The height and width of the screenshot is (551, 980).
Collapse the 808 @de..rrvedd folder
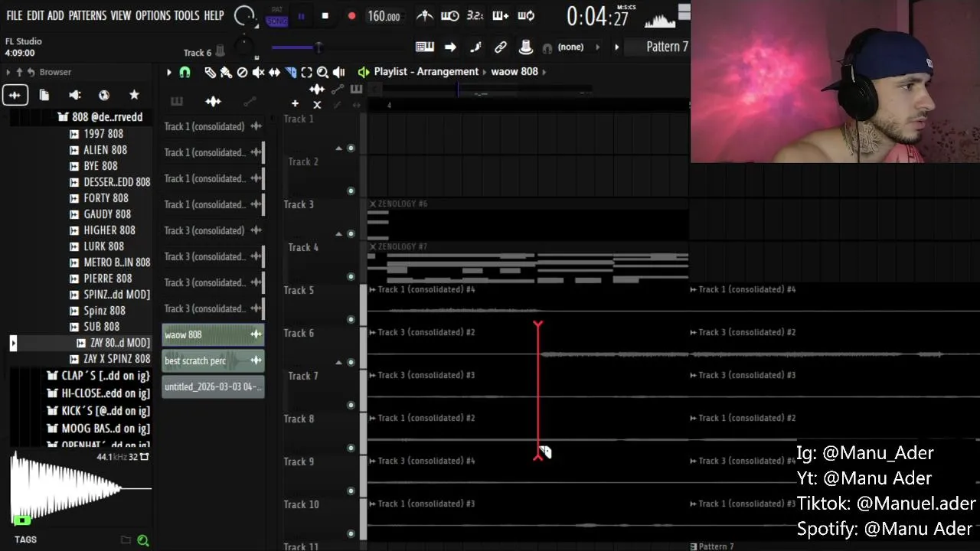[x=101, y=117]
